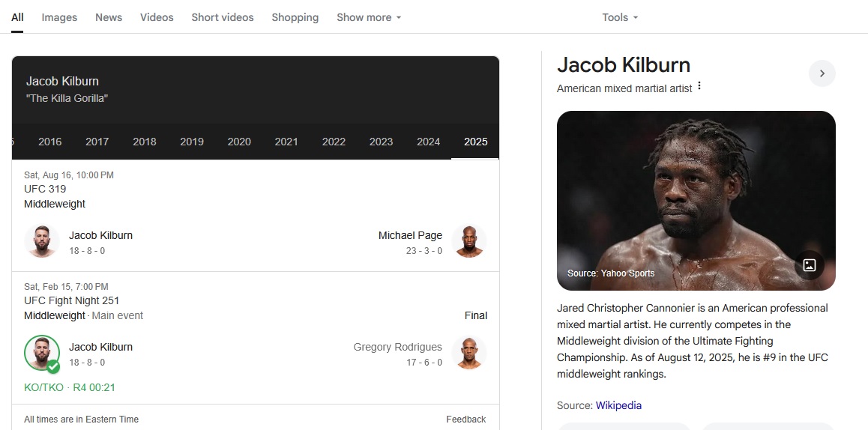This screenshot has width=868, height=430.
Task: Click Jacob Kilburn name in UFC 319 row
Action: [x=100, y=235]
